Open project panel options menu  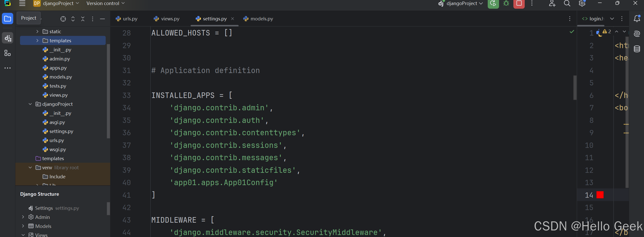click(x=93, y=19)
